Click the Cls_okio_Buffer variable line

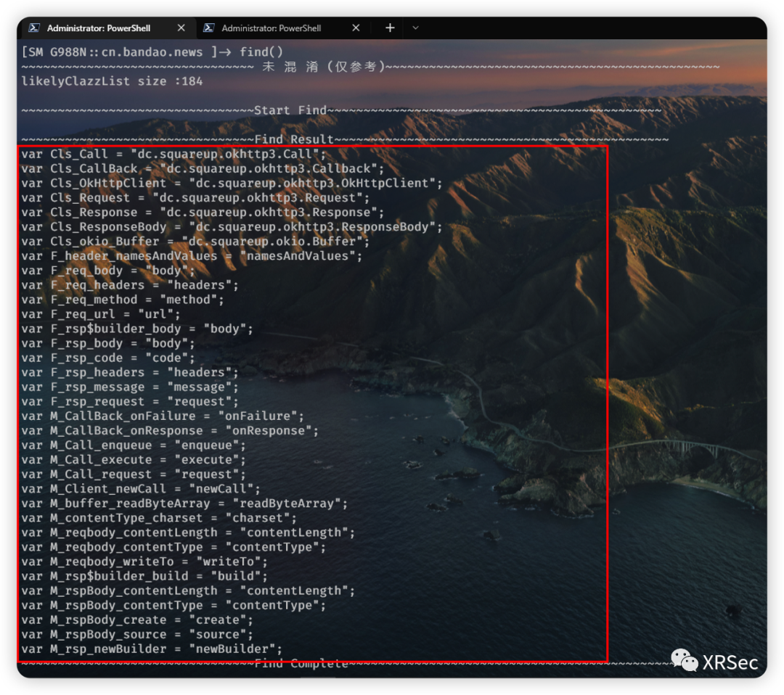200,242
